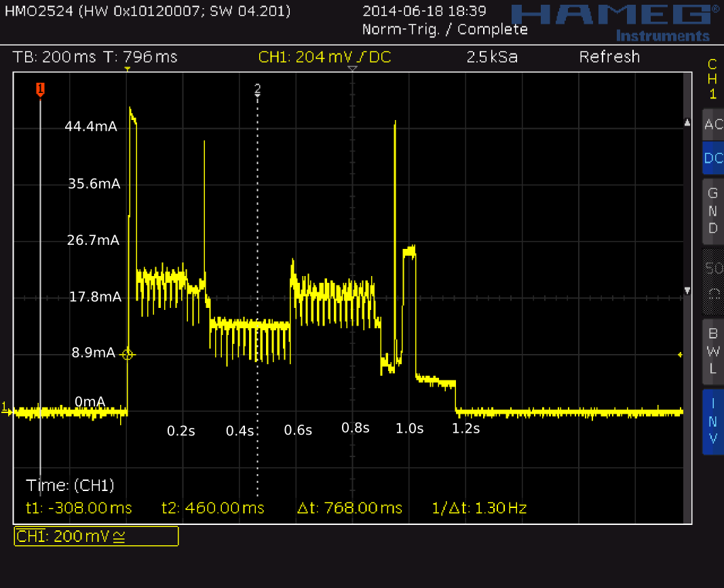
Task: Click the red cursor 1 marker
Action: tap(41, 89)
